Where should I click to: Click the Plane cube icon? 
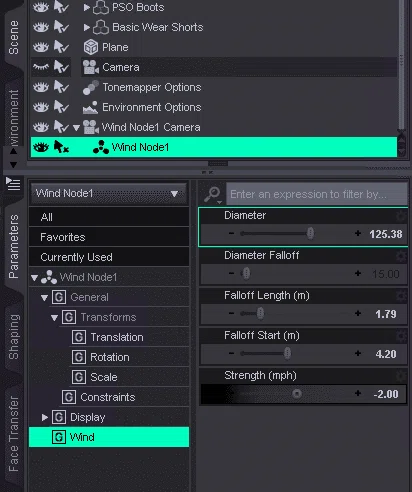pyautogui.click(x=91, y=47)
